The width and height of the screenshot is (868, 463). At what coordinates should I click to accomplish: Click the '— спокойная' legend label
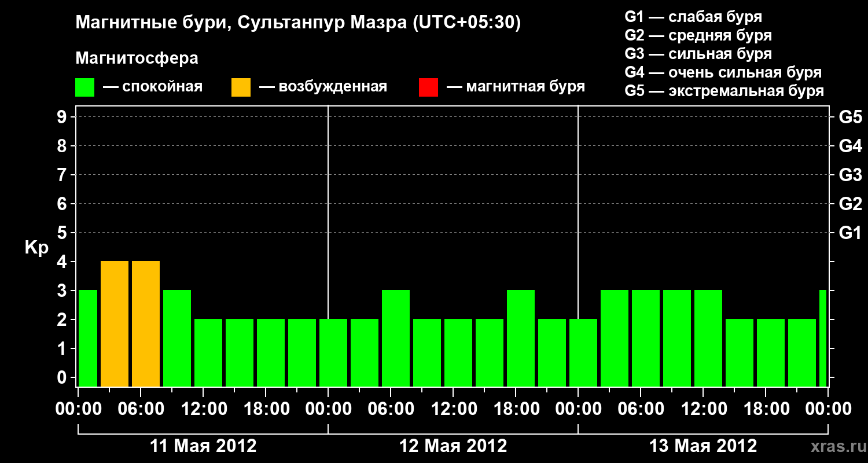click(153, 87)
